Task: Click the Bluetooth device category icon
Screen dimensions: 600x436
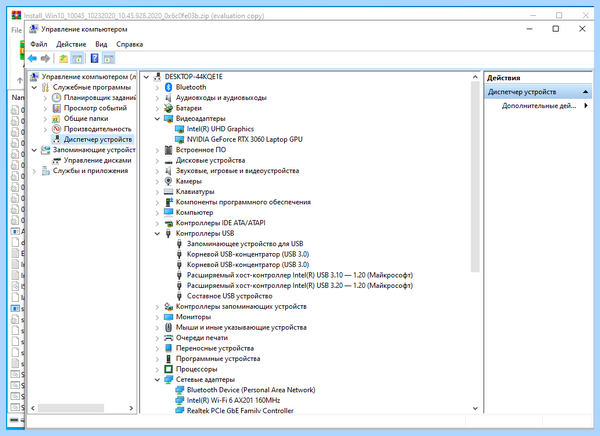Action: (x=168, y=87)
